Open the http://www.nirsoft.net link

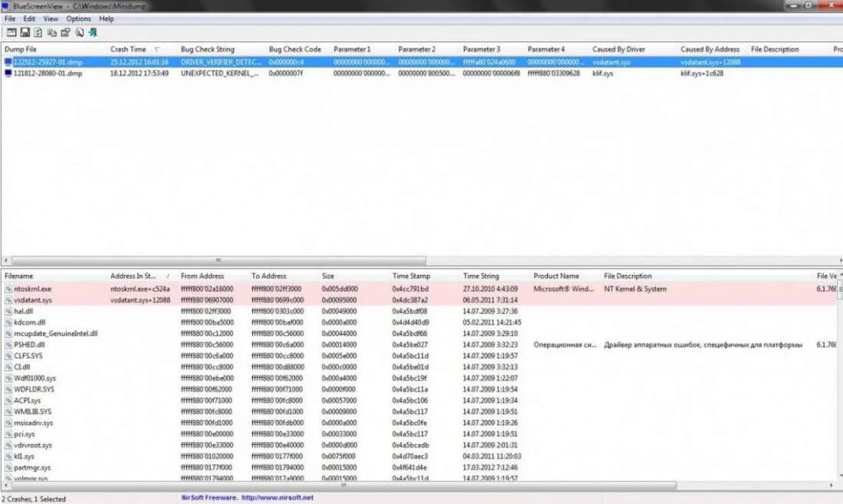point(277,498)
